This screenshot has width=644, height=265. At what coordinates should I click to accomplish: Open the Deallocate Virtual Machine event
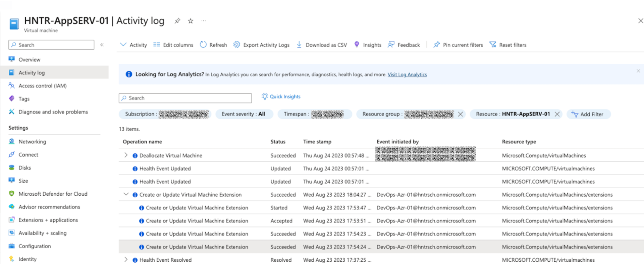click(x=171, y=155)
